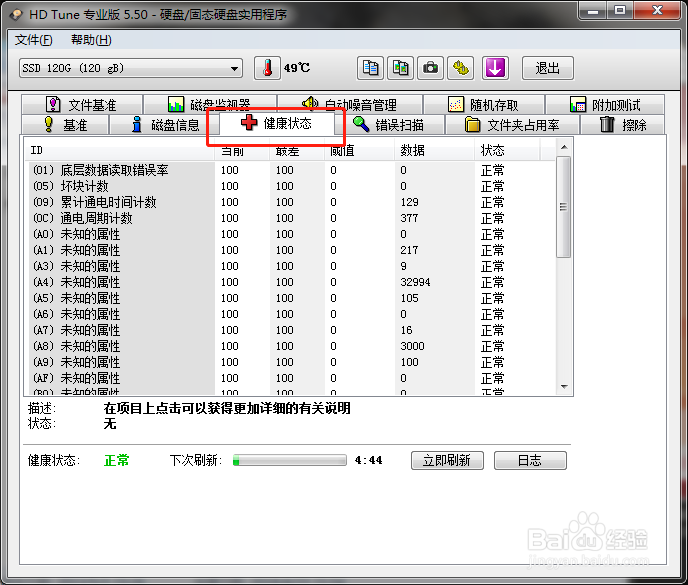Click the purple download arrow icon
Screen dimensions: 688x585
[x=495, y=68]
